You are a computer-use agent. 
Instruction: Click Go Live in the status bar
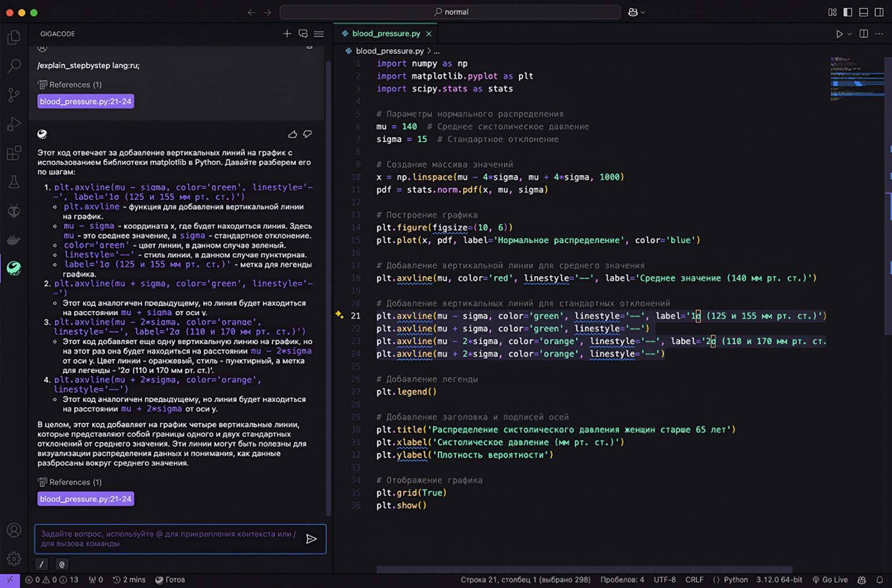(x=830, y=579)
